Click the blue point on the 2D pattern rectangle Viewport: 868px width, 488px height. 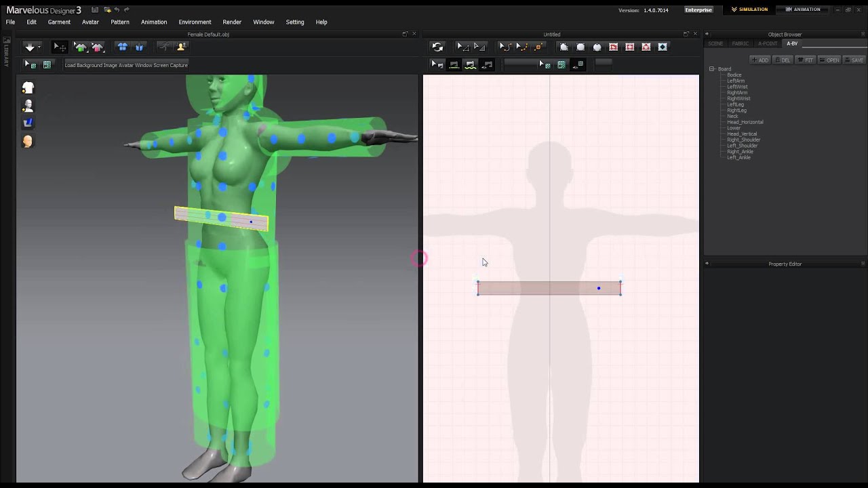pos(599,289)
